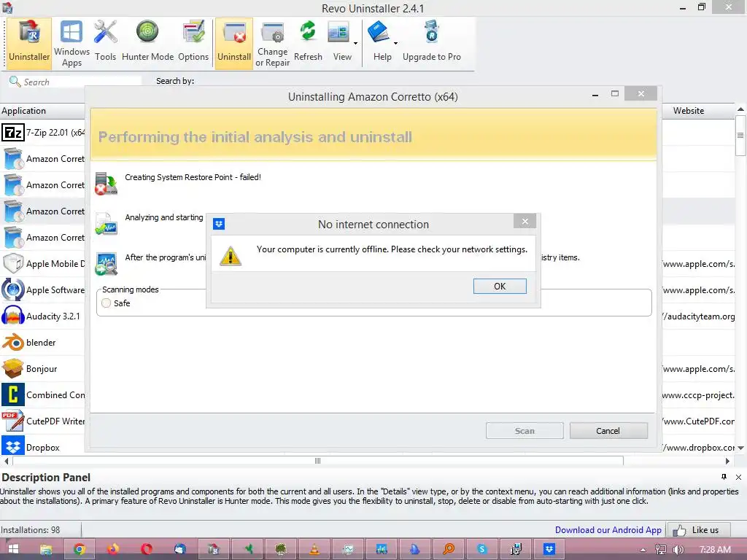Close the Description Panel
This screenshot has width=747, height=560.
(738, 477)
